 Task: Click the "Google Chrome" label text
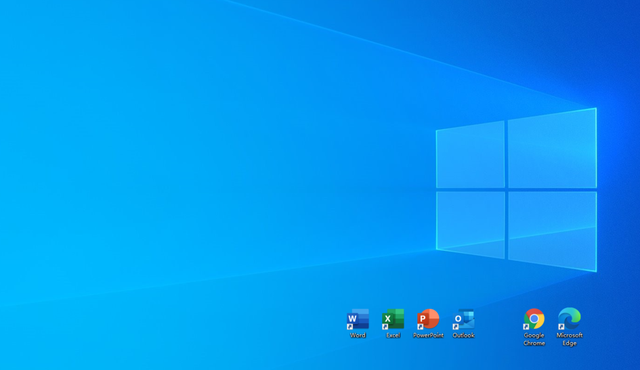point(534,339)
